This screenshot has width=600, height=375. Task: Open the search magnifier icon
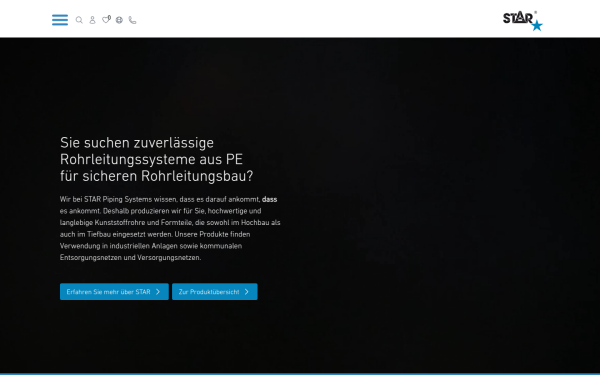tap(79, 20)
